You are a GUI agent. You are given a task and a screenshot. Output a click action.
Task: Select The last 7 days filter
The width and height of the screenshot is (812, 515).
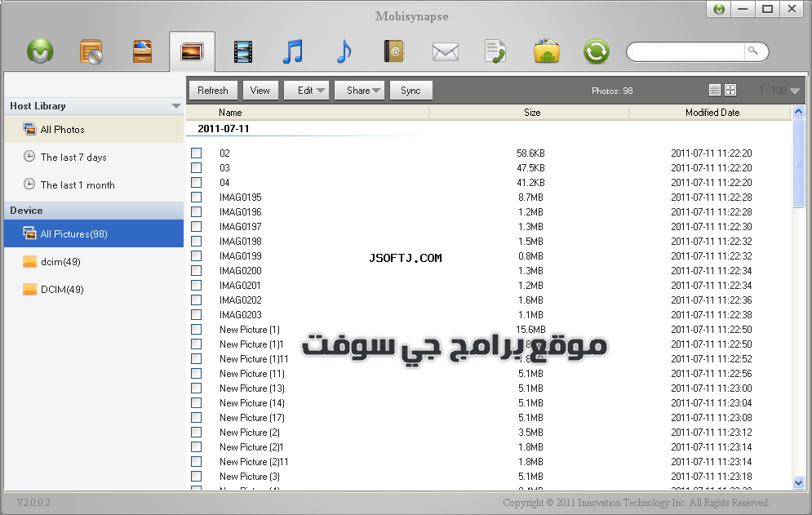pos(94,157)
